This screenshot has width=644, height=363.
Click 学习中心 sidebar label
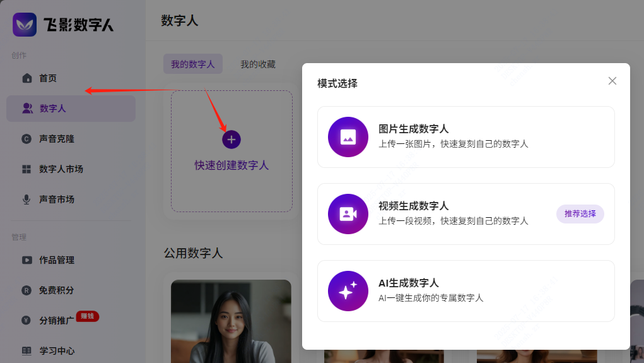pyautogui.click(x=57, y=350)
